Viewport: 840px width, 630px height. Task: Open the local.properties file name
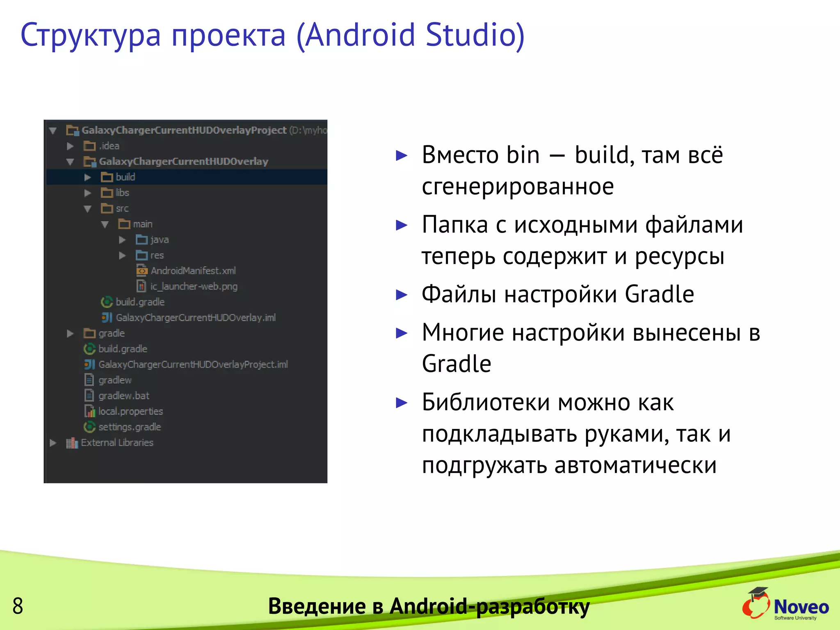pos(130,411)
